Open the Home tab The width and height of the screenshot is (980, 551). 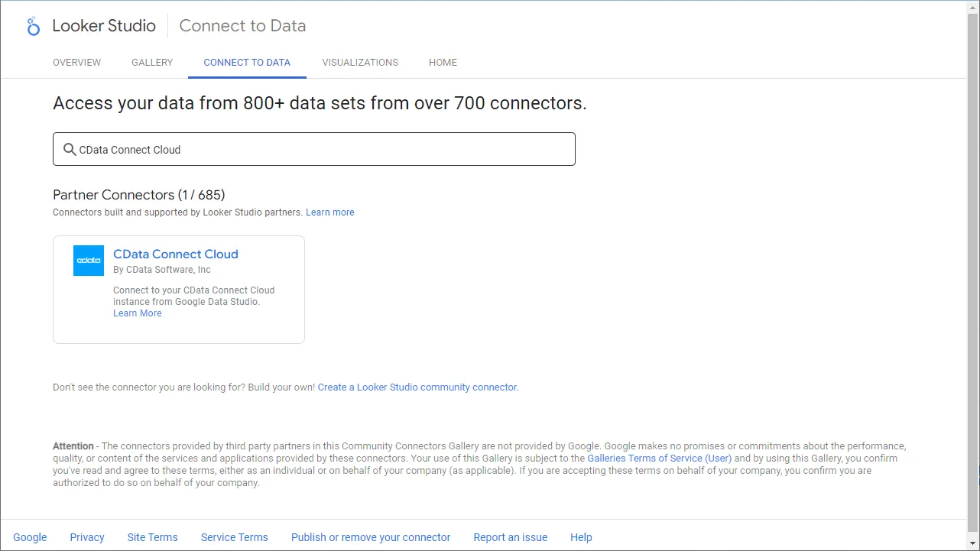coord(443,63)
